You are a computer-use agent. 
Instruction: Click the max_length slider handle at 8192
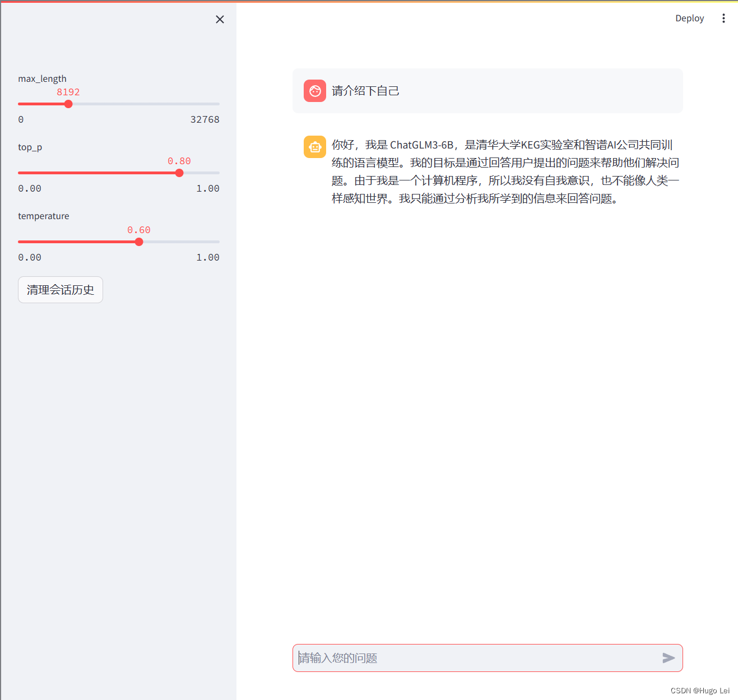point(68,104)
